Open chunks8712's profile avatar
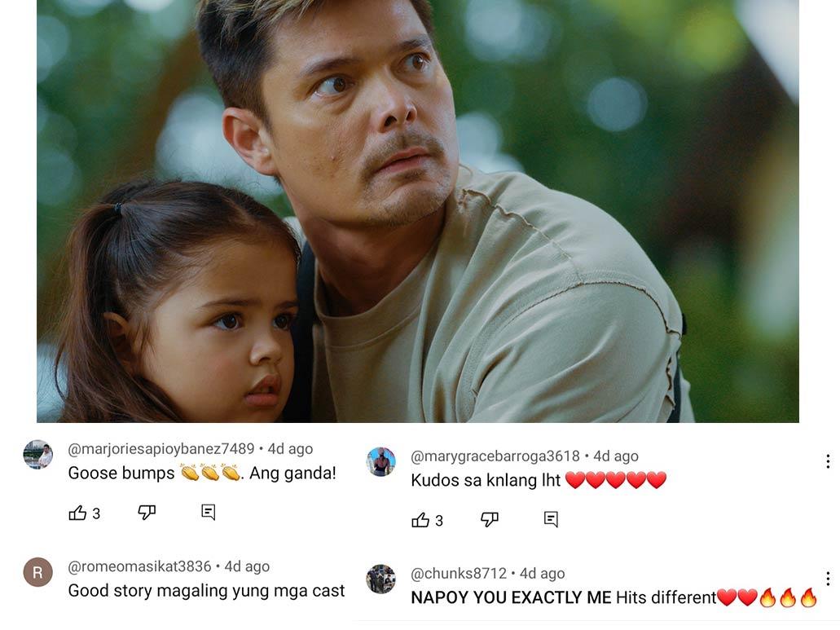840x630 pixels. (x=381, y=579)
